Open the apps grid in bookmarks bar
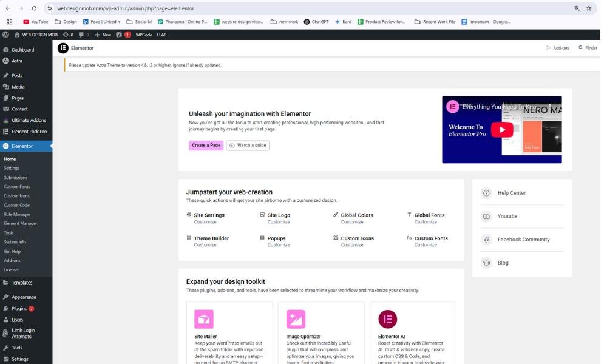 (9, 22)
